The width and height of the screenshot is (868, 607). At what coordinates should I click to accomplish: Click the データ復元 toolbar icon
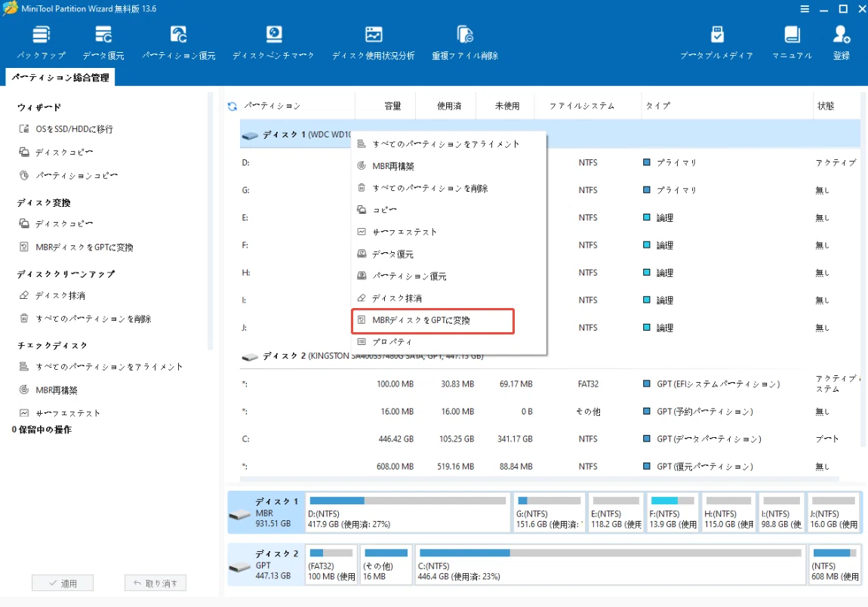click(103, 42)
